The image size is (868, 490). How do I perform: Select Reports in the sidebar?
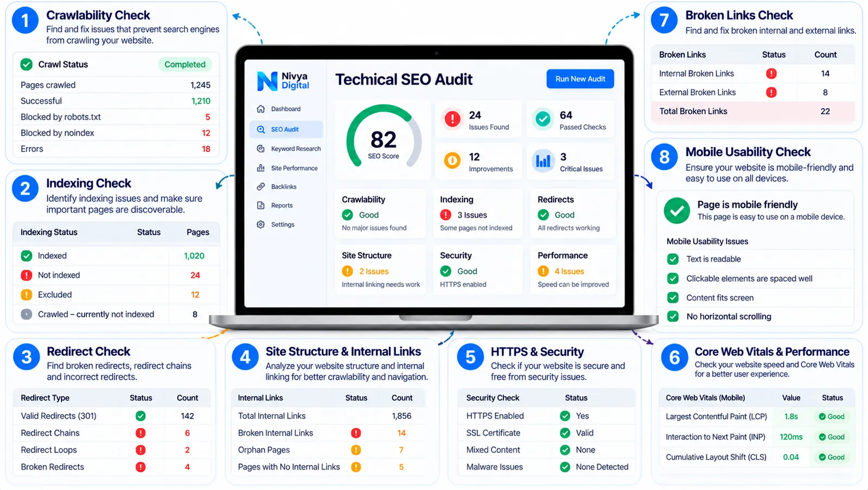[x=286, y=206]
